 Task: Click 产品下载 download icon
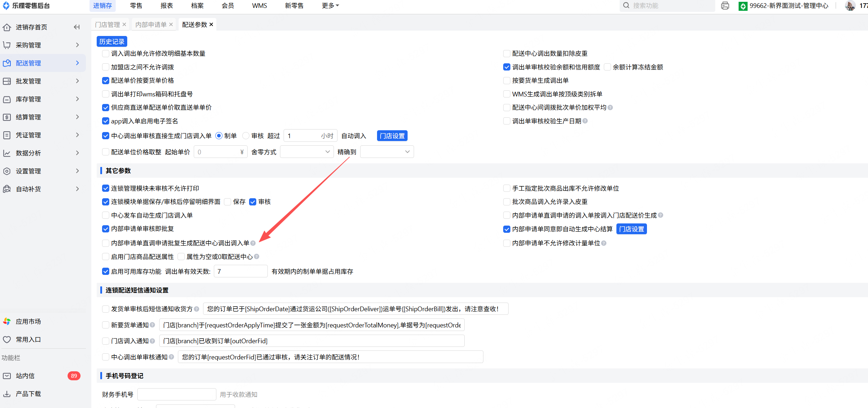pos(7,394)
